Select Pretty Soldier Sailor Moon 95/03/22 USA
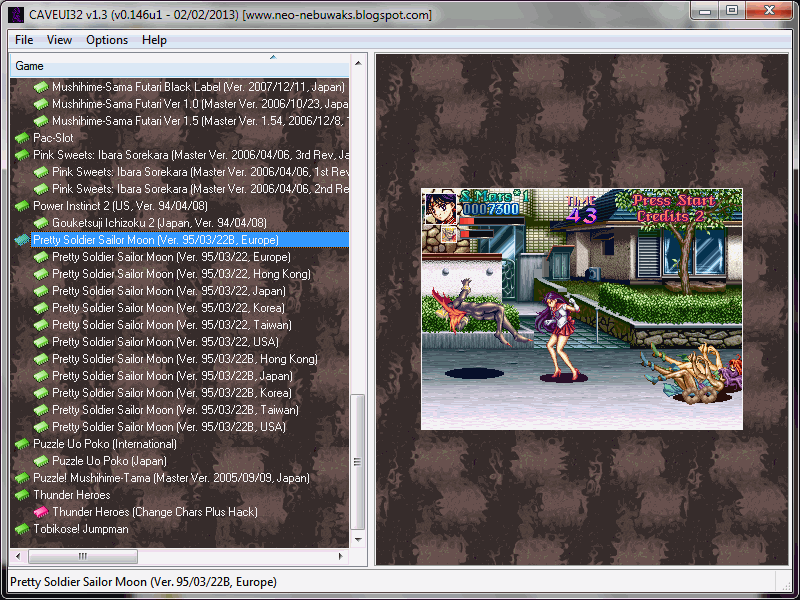The width and height of the screenshot is (800, 600). (168, 342)
